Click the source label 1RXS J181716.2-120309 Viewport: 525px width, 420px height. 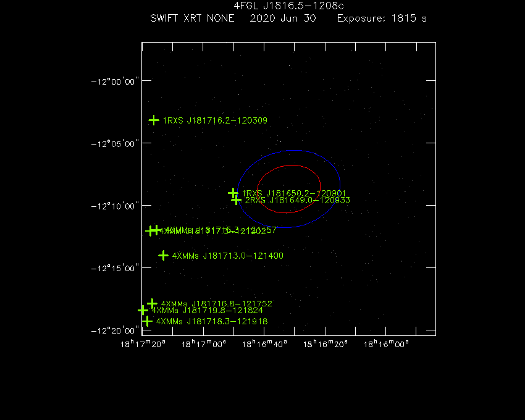215,120
